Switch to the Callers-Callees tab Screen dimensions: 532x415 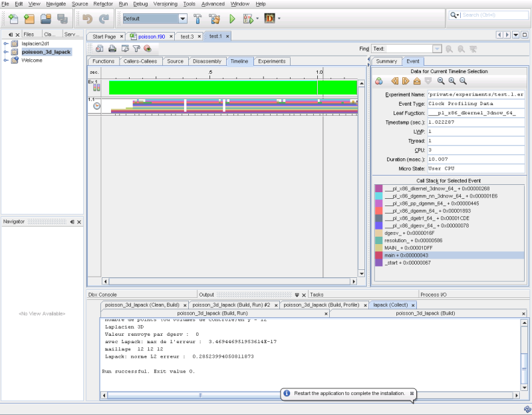[x=140, y=61]
